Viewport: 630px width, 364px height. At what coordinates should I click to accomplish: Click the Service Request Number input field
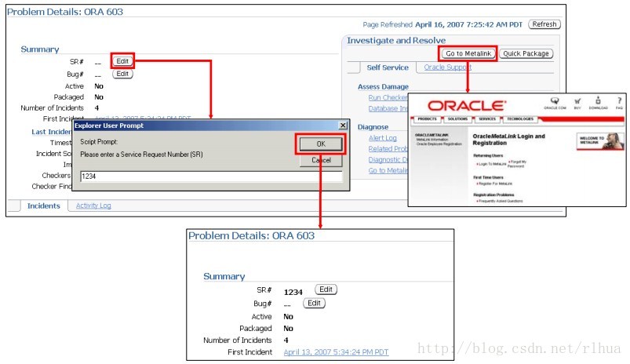pyautogui.click(x=211, y=176)
